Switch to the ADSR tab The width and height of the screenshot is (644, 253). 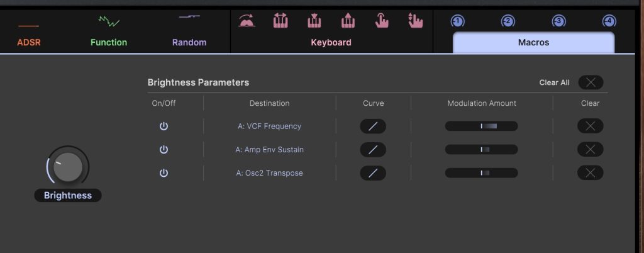point(28,35)
